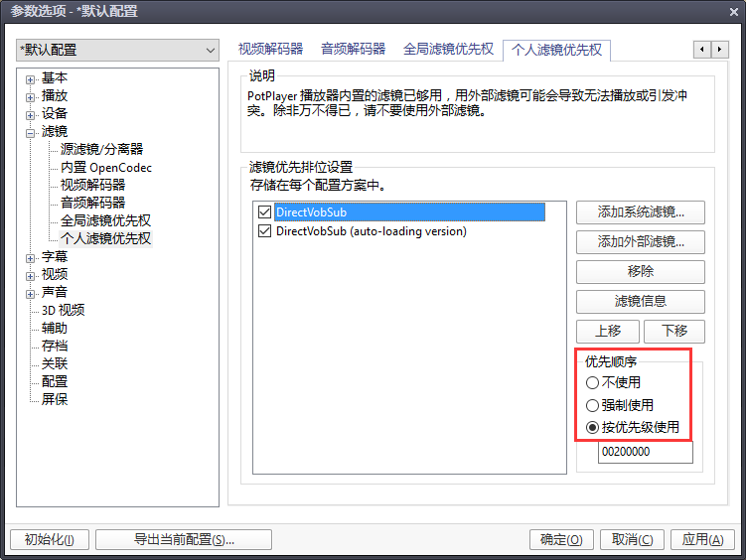Select the highlighted DirectVobSub row
Image resolution: width=746 pixels, height=560 pixels.
(x=409, y=212)
